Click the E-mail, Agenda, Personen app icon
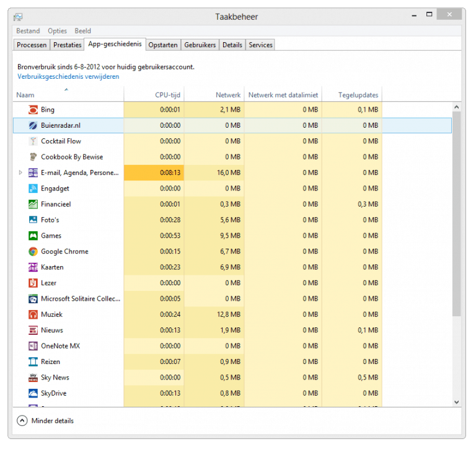Viewport: 476px width, 449px height. (x=33, y=173)
